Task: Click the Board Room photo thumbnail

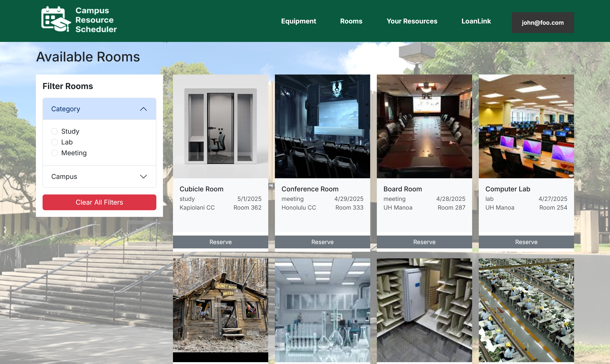Action: (x=424, y=126)
